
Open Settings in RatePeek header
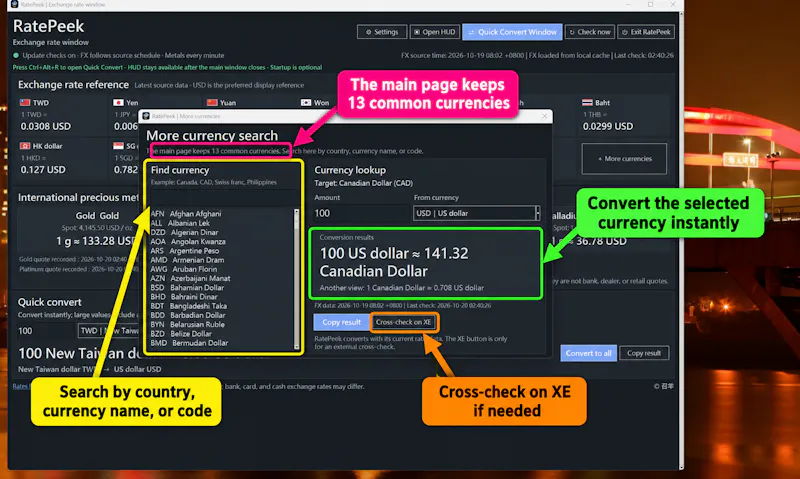(382, 32)
